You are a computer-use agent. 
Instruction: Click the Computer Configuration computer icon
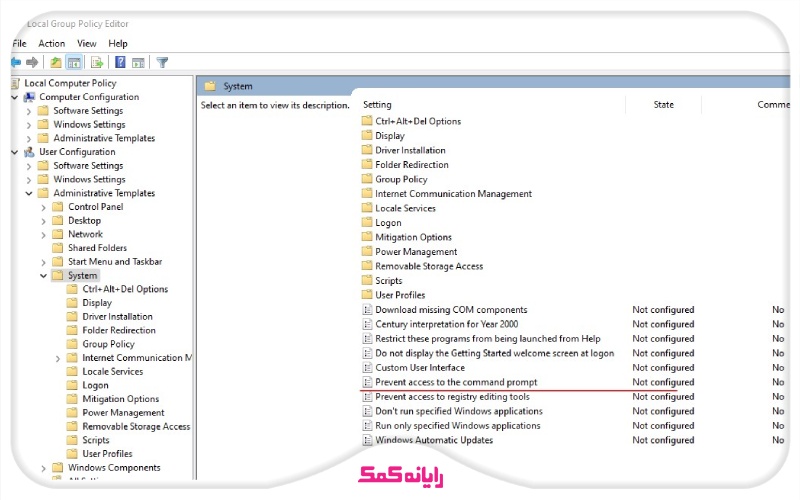(30, 97)
